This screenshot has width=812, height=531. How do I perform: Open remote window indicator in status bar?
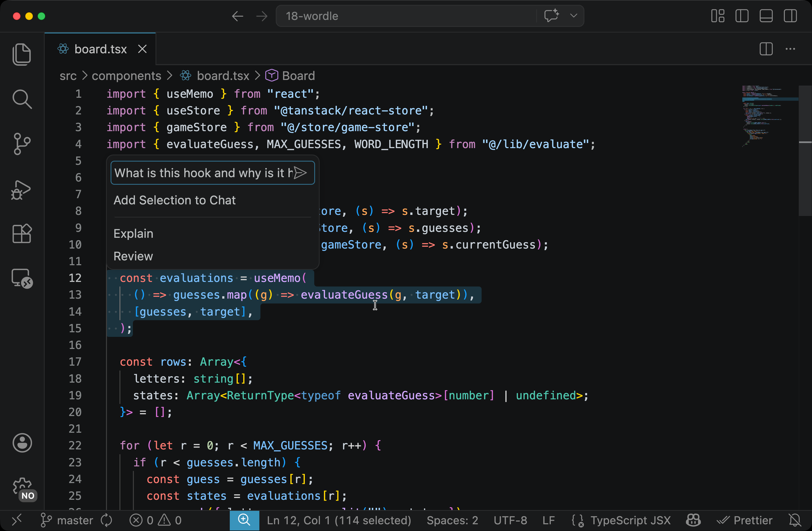(x=16, y=520)
